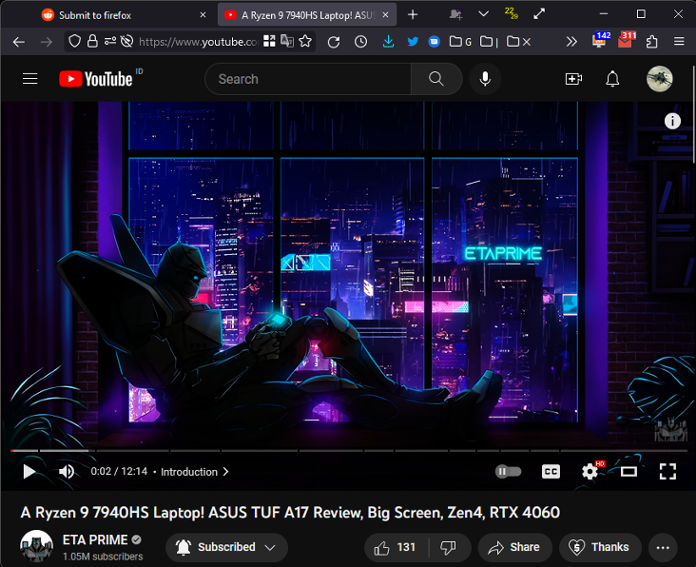Click the browser forward arrow
The height and width of the screenshot is (567, 696).
pyautogui.click(x=46, y=42)
